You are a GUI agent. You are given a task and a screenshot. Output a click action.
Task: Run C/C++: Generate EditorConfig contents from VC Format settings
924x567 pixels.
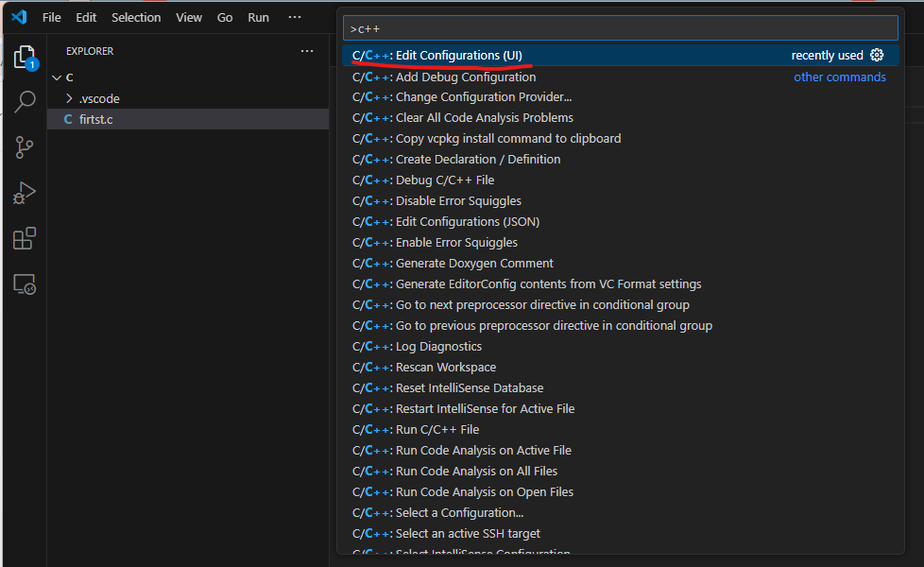click(621, 284)
